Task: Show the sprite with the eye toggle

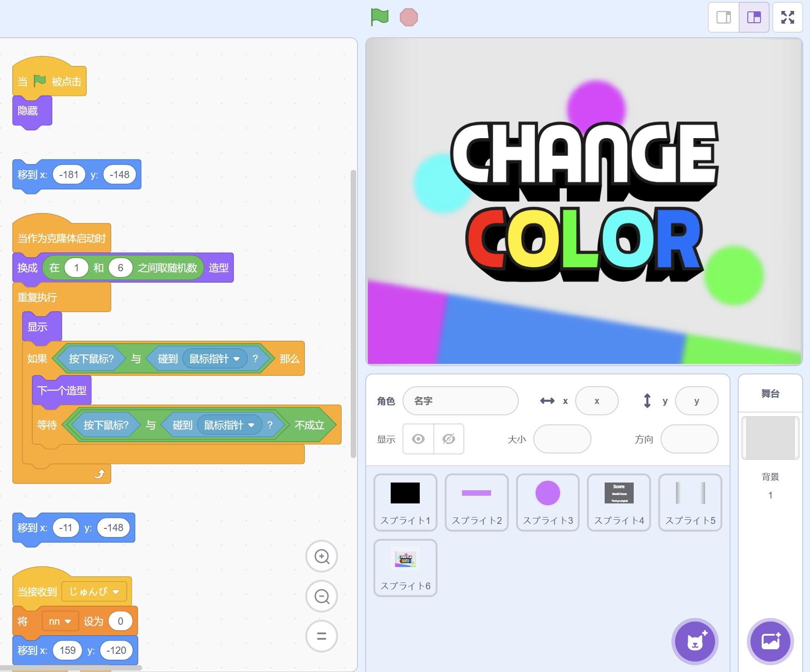Action: pos(418,439)
